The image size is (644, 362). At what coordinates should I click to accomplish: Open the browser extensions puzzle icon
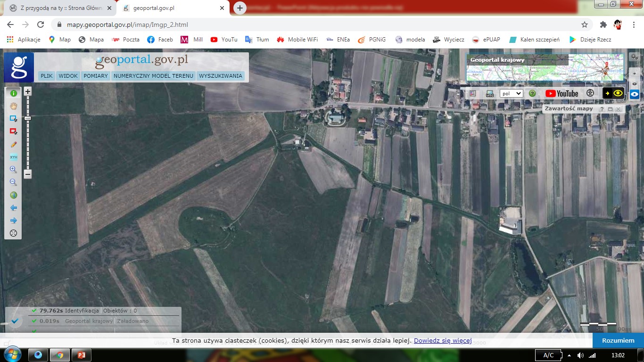(x=603, y=25)
